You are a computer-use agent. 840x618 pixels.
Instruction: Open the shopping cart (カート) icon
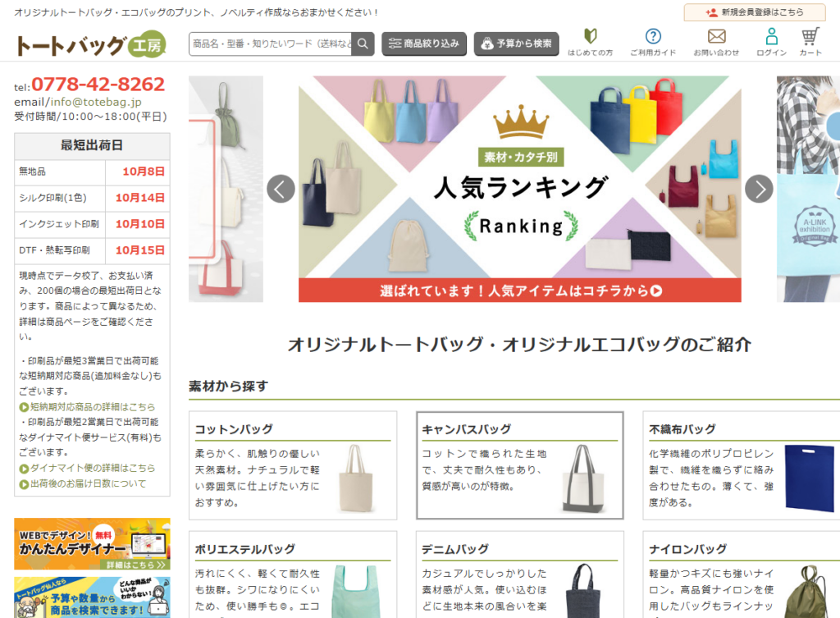[810, 42]
